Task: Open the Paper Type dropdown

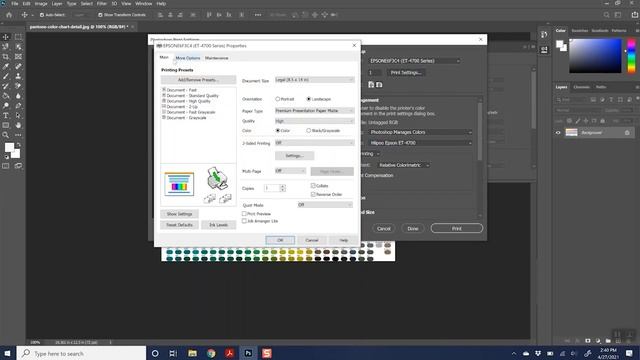Action: [314, 111]
